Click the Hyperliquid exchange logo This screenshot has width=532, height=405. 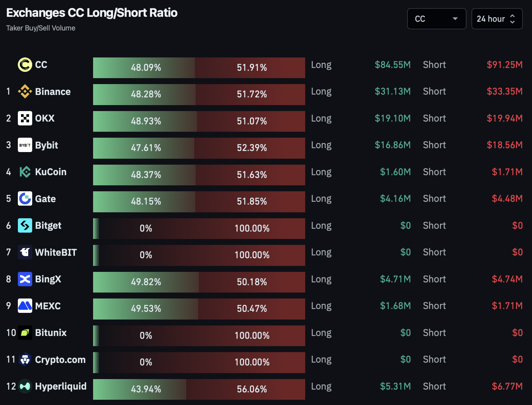[25, 386]
